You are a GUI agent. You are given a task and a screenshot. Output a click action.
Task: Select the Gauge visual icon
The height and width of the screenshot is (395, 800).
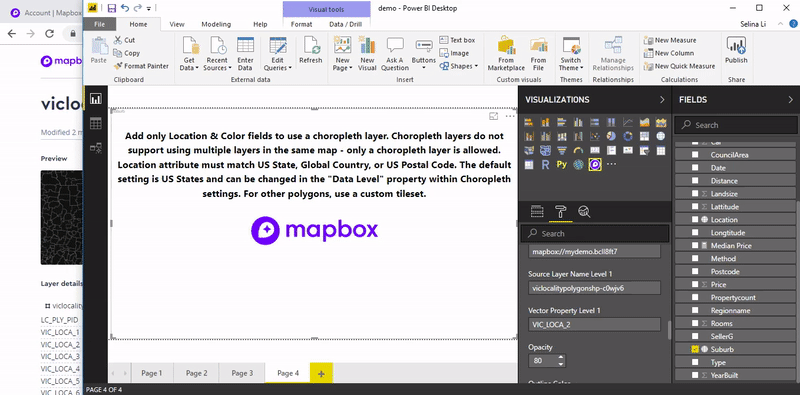coord(578,151)
